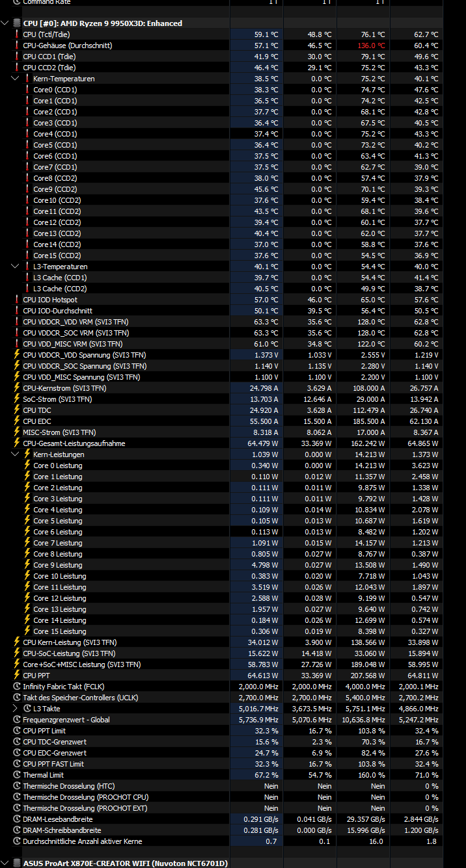466x868 pixels.
Task: Click the thermometer icon of CPU CCD1 (Tdie)
Action: 16,57
